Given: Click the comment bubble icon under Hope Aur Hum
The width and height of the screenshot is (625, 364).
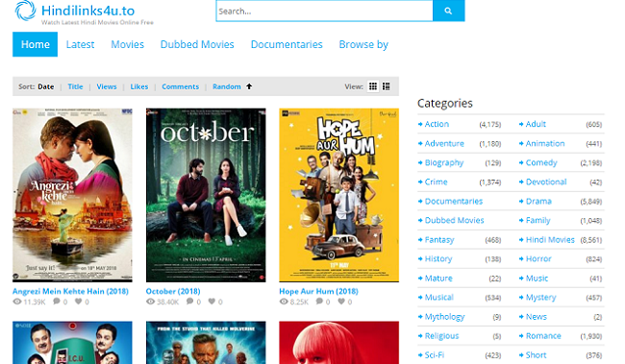Looking at the screenshot, I should (319, 302).
